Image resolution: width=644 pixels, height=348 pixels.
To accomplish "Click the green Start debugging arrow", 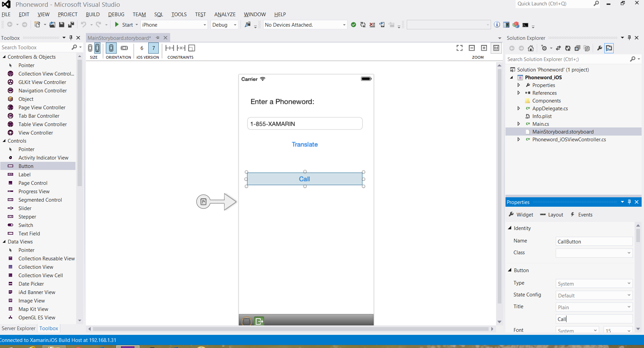I will [117, 25].
